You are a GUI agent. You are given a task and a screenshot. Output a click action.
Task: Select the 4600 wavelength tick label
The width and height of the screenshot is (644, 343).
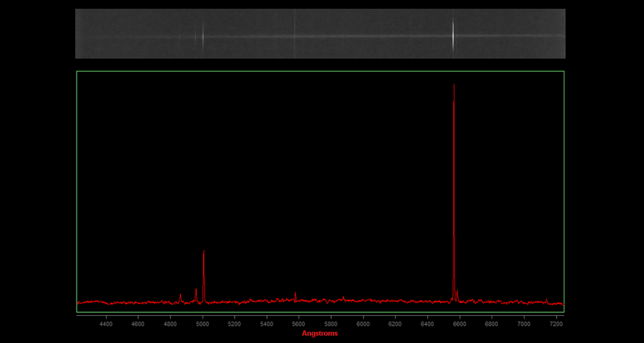(x=138, y=324)
